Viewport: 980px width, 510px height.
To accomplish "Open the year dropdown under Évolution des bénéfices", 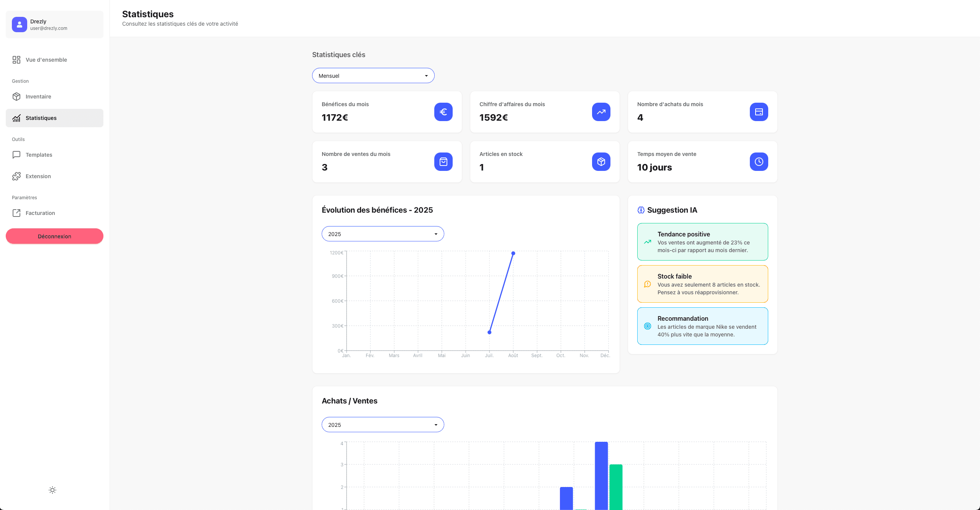I will tap(383, 234).
